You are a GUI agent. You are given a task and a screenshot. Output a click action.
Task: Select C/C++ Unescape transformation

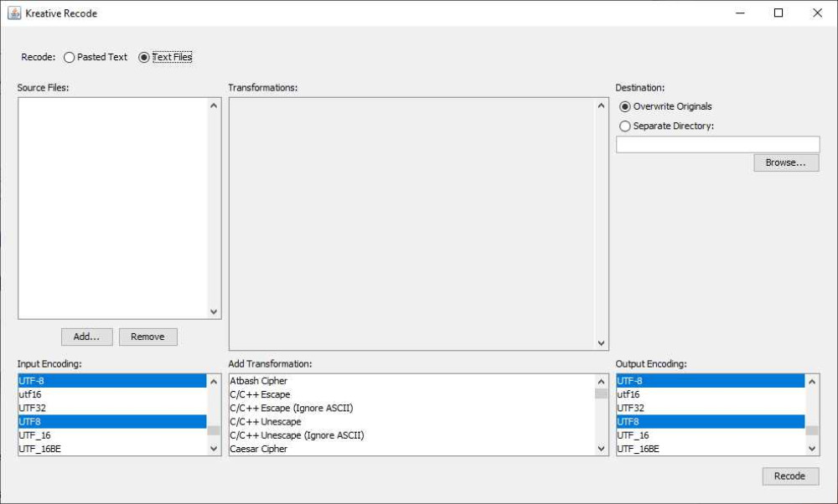tap(411, 422)
